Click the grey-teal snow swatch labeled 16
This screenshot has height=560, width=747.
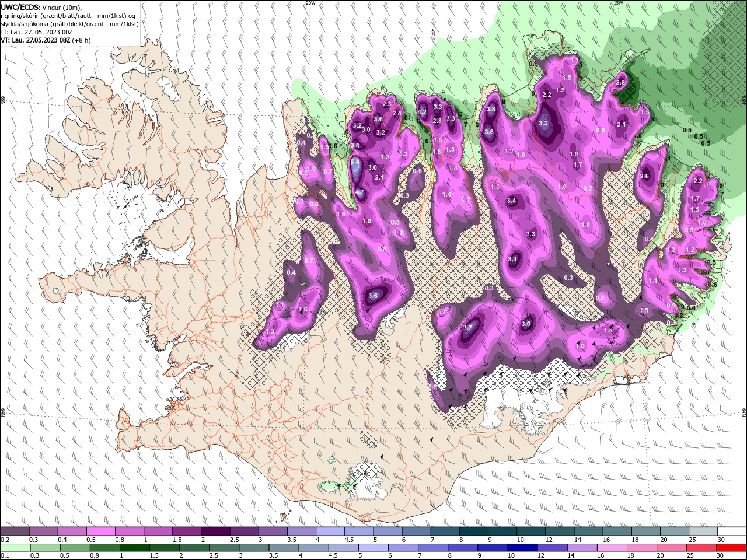pos(617,531)
